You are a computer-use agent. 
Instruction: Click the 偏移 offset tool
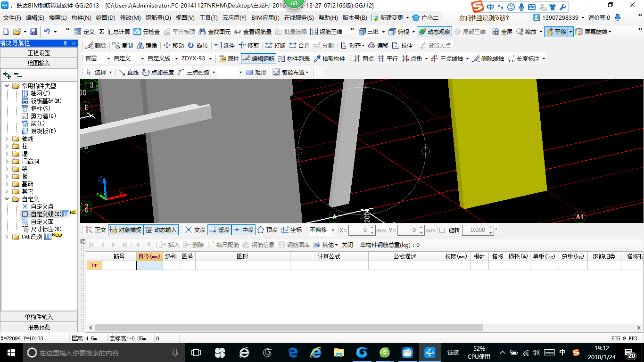click(x=378, y=45)
